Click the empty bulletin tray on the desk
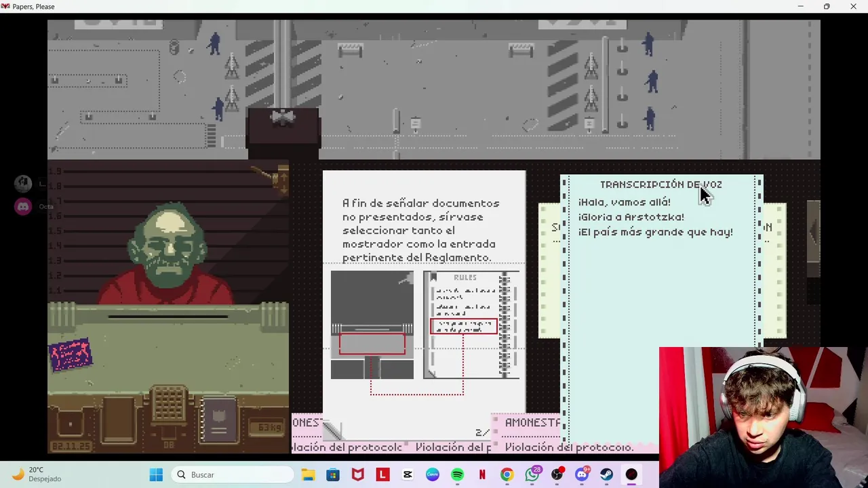This screenshot has width=868, height=488. [x=119, y=419]
